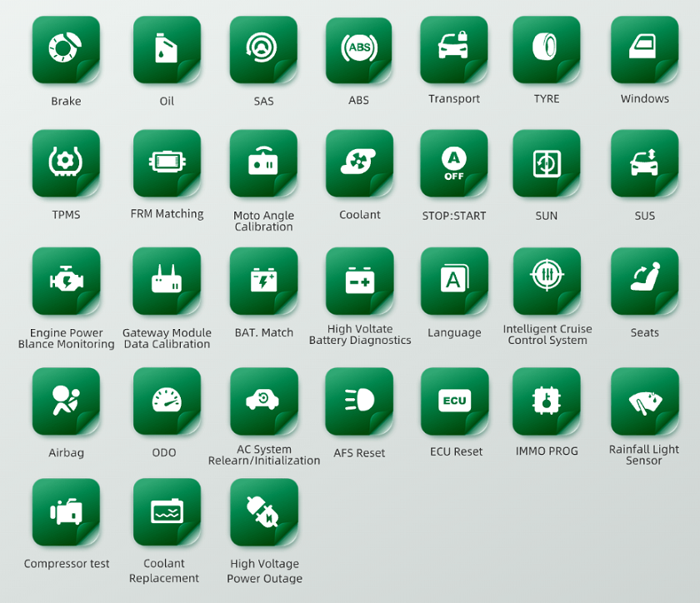Open the Airbag reset icon
The image size is (700, 603).
[66, 401]
